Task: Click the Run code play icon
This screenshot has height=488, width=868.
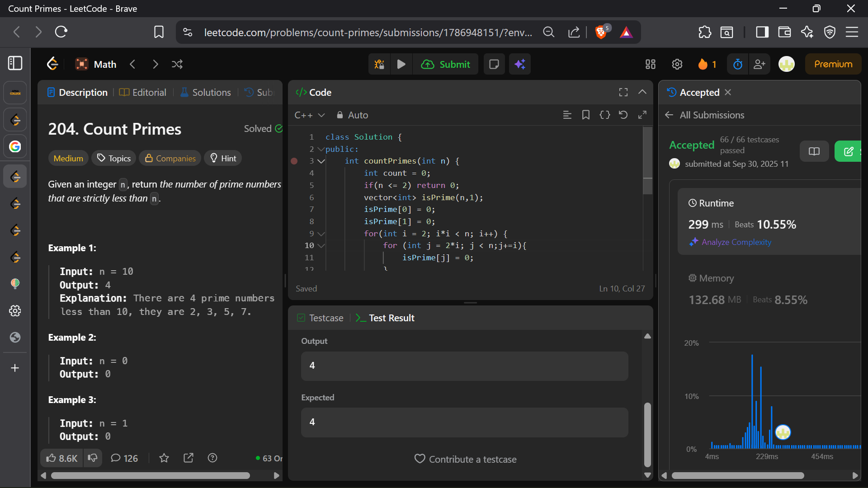Action: (401, 64)
